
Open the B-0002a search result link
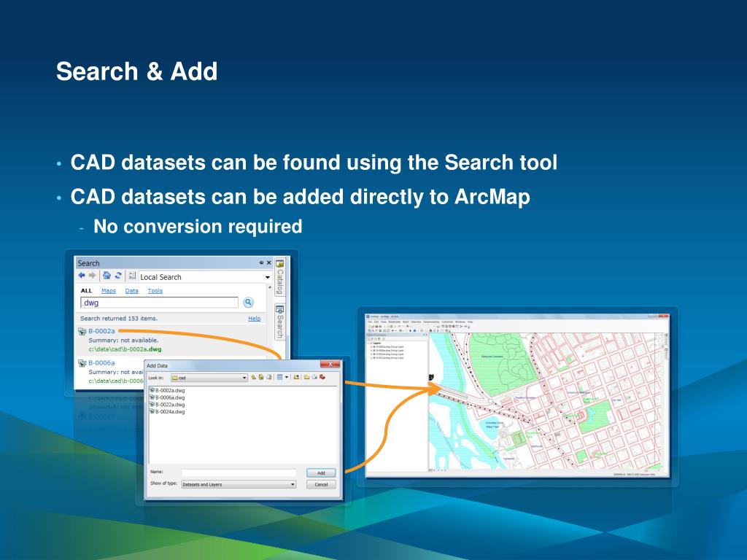coord(101,331)
